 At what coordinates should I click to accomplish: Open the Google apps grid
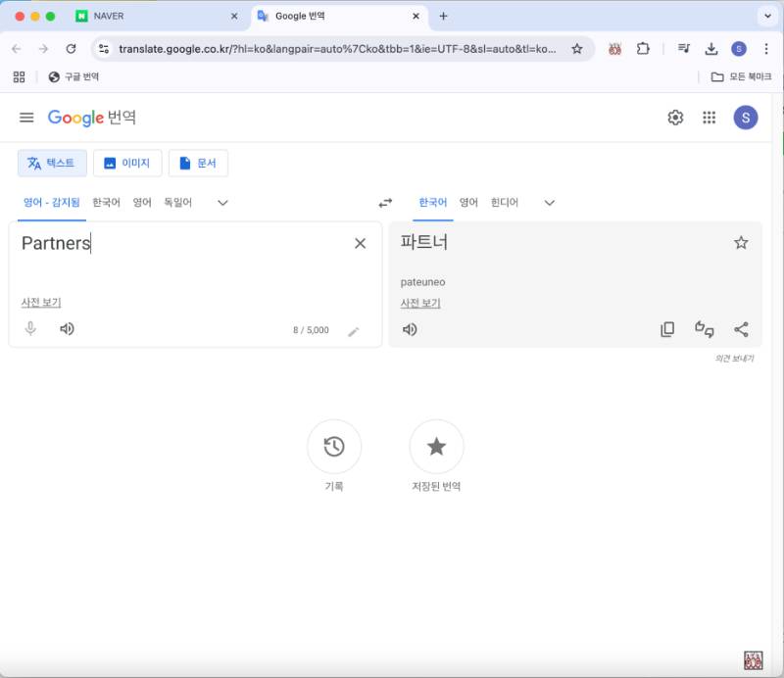click(x=710, y=118)
